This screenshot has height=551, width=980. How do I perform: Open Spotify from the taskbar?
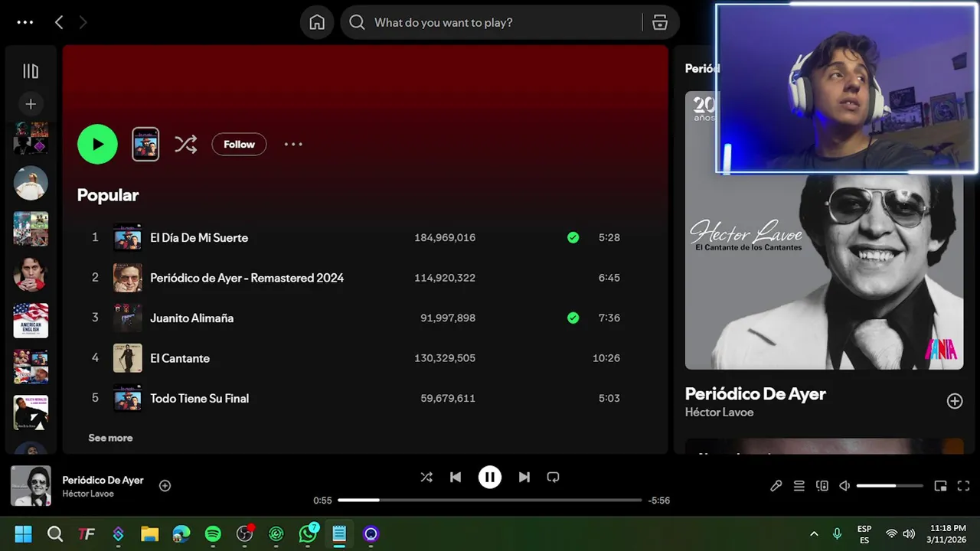pos(213,534)
